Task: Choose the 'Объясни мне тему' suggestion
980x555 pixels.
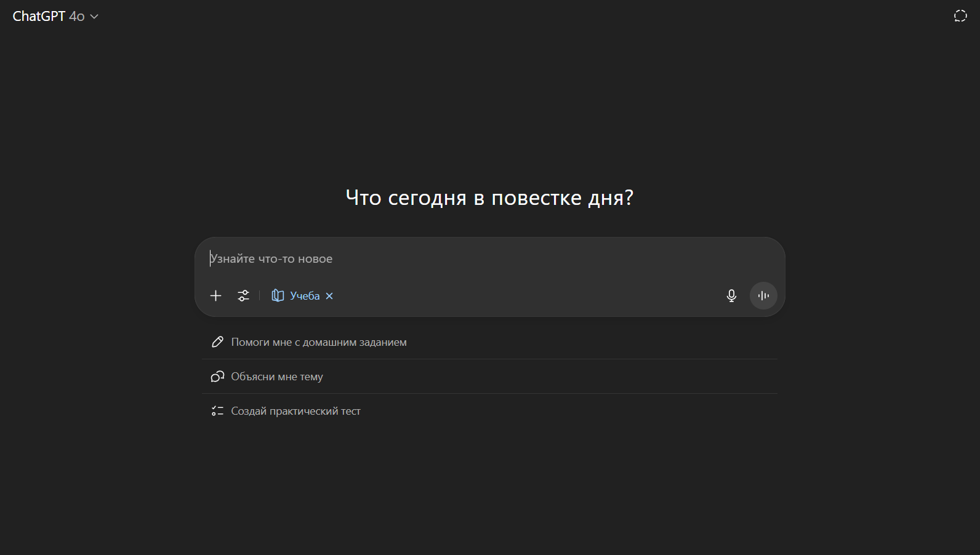Action: 277,377
